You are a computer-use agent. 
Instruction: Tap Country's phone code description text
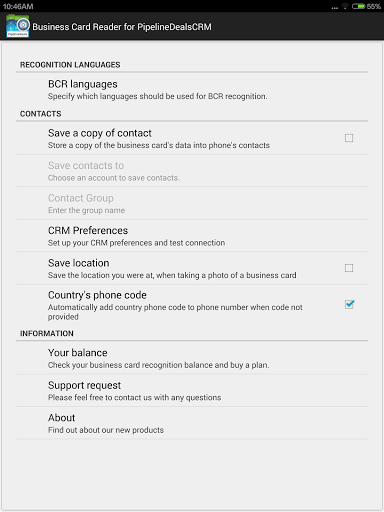click(x=175, y=312)
